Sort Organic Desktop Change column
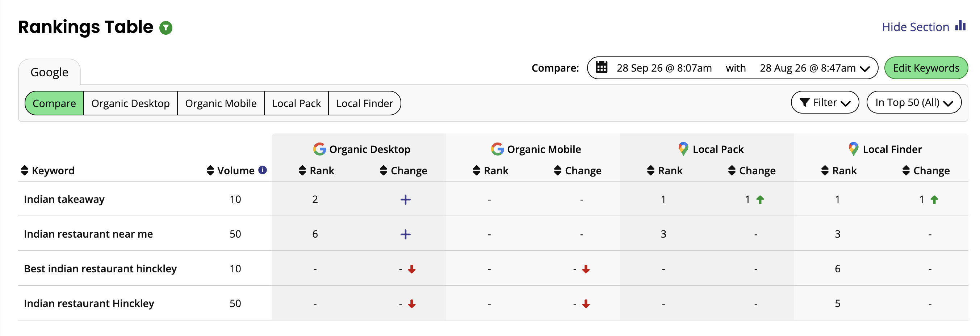980x336 pixels. (x=384, y=171)
